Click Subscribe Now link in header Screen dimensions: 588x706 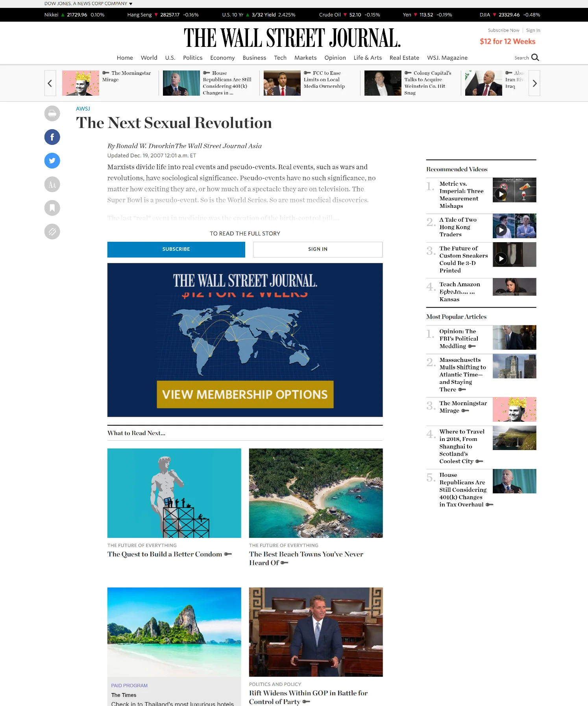pyautogui.click(x=503, y=30)
